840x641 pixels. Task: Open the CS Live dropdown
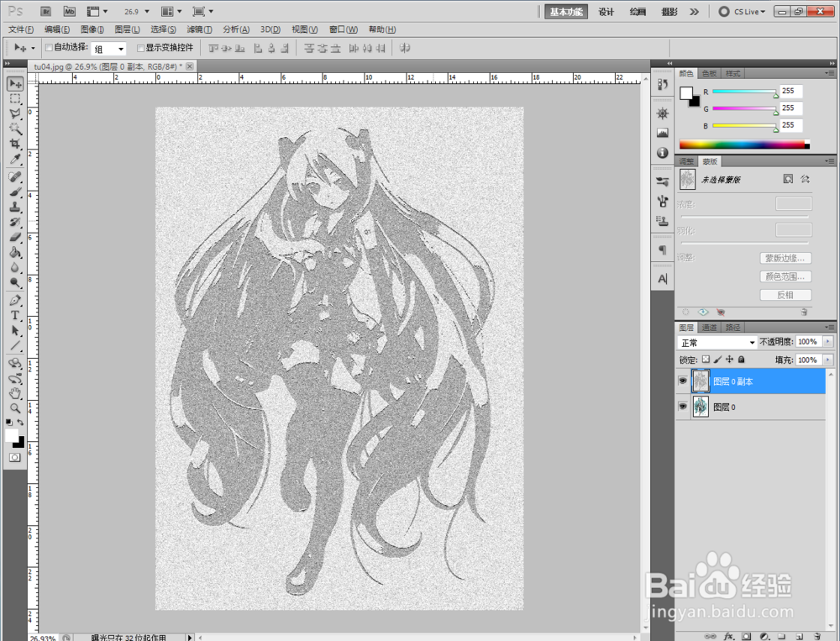743,12
